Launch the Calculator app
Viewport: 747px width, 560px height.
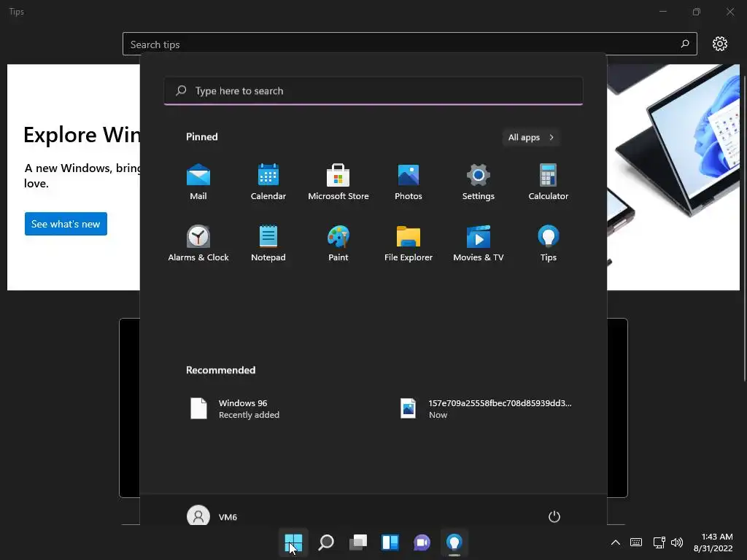pos(549,182)
